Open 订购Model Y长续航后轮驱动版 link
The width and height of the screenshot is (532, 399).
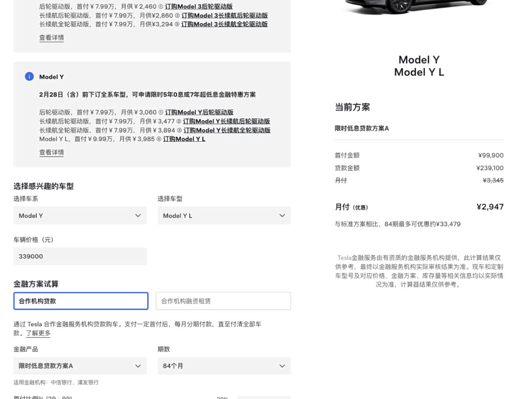pyautogui.click(x=227, y=121)
